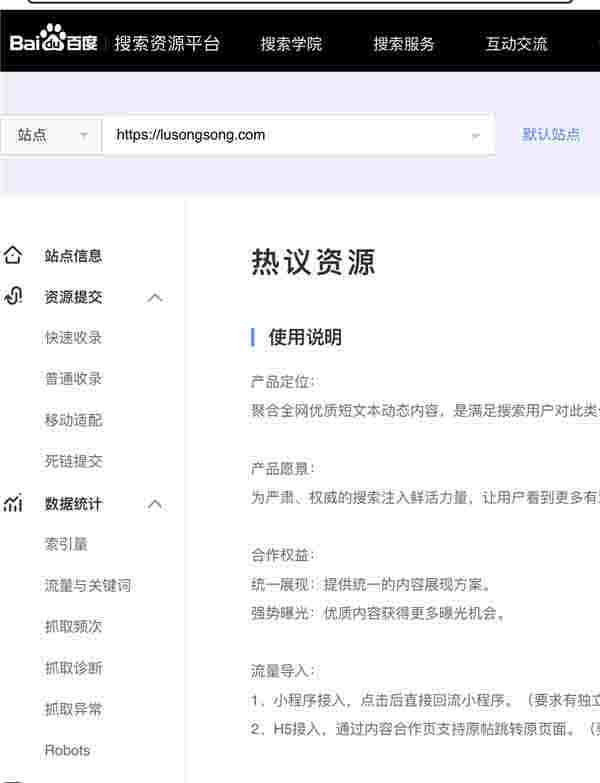Viewport: 600px width, 783px height.
Task: Click the 资源提交 link icon
Action: (x=13, y=296)
